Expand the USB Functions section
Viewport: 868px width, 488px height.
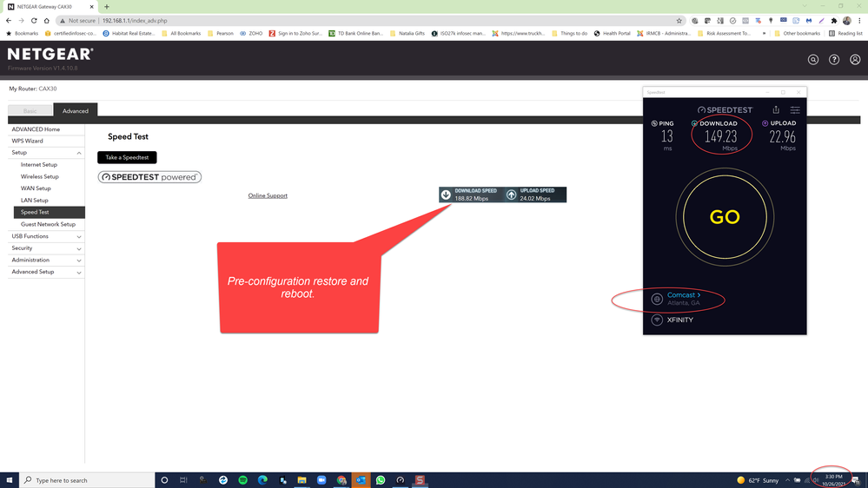pyautogui.click(x=78, y=237)
